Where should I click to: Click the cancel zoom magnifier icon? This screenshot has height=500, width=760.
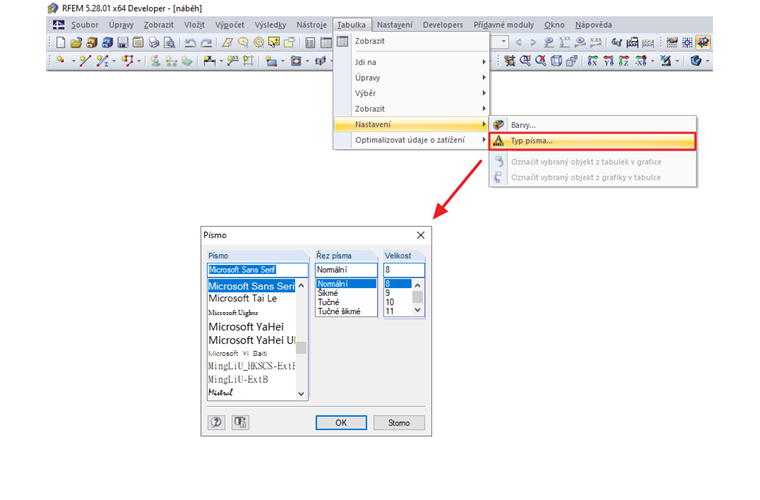coord(540,61)
